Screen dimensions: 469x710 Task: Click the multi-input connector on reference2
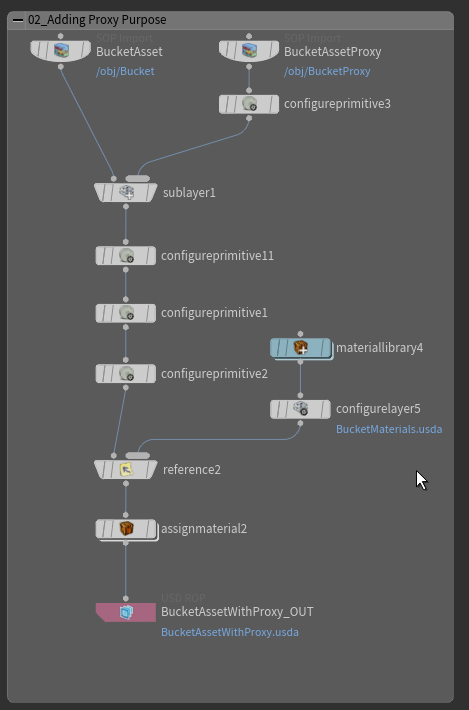click(138, 456)
